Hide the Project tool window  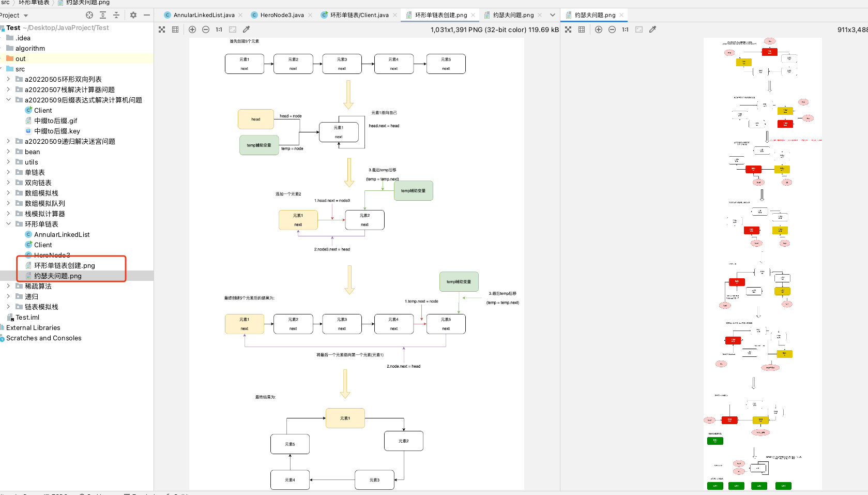(147, 15)
